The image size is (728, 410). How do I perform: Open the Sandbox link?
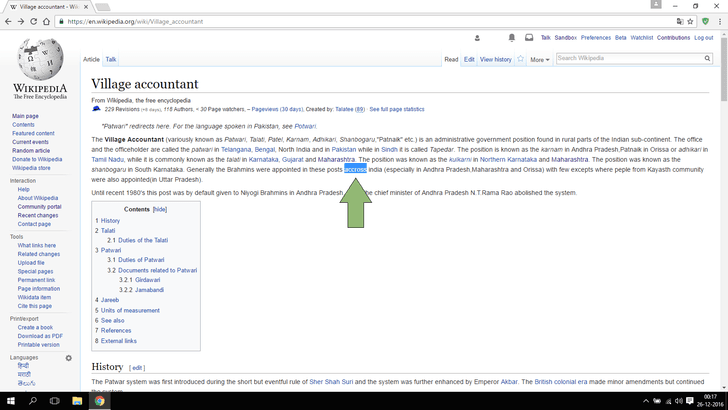click(x=566, y=38)
